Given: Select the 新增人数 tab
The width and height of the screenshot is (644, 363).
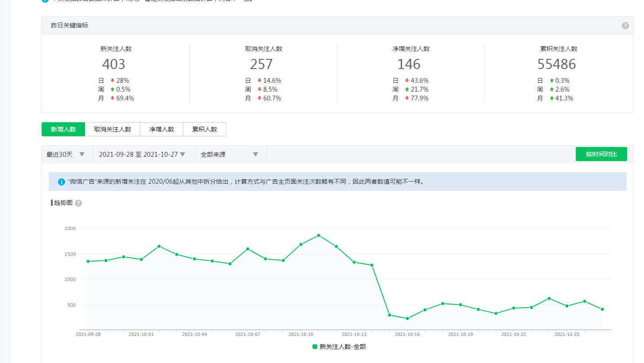Looking at the screenshot, I should pos(63,129).
